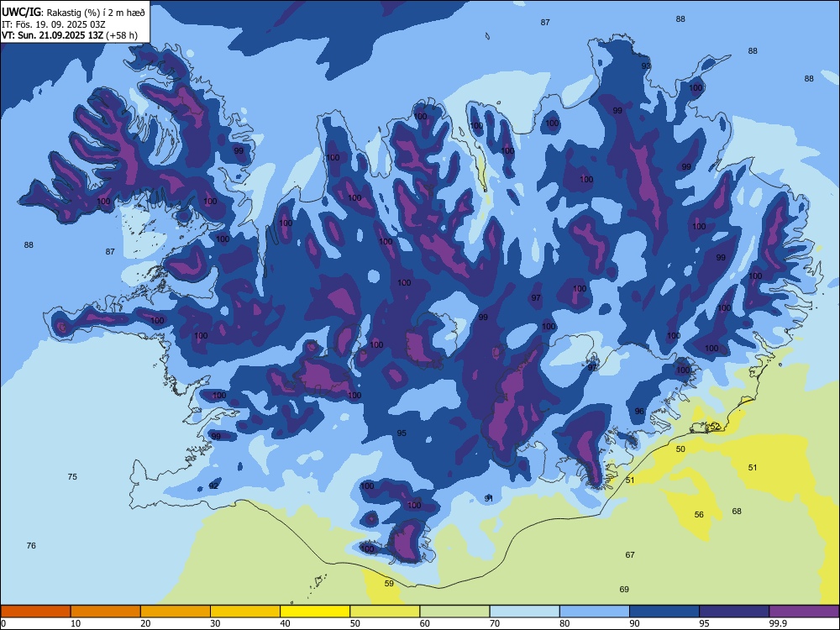The height and width of the screenshot is (630, 840).
Task: Click the humidity value '91' in the south
Action: (x=489, y=498)
